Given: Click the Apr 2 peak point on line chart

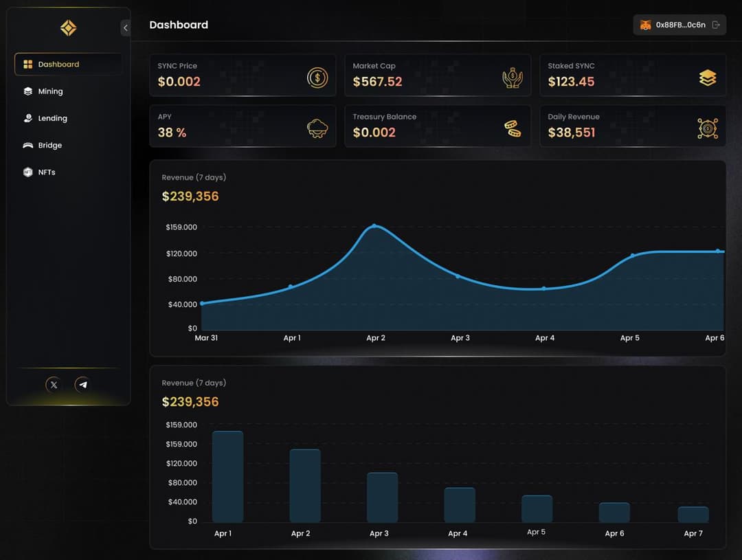Looking at the screenshot, I should pyautogui.click(x=374, y=225).
